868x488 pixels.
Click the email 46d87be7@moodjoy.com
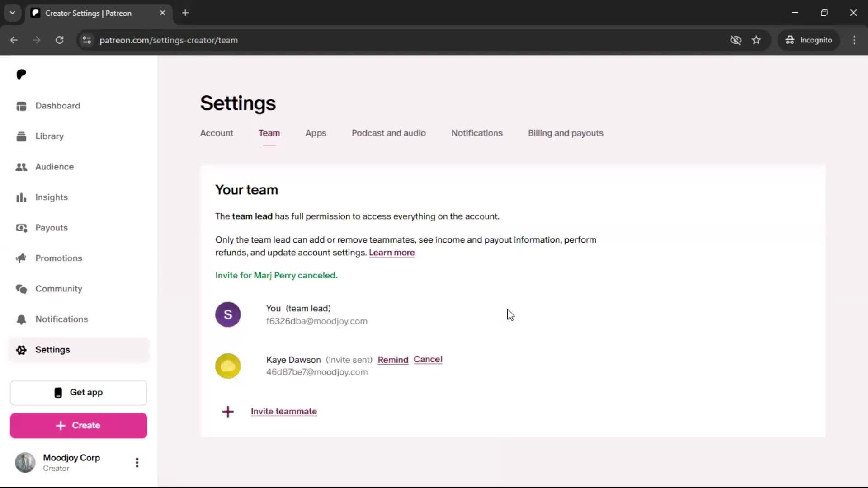[x=317, y=372]
